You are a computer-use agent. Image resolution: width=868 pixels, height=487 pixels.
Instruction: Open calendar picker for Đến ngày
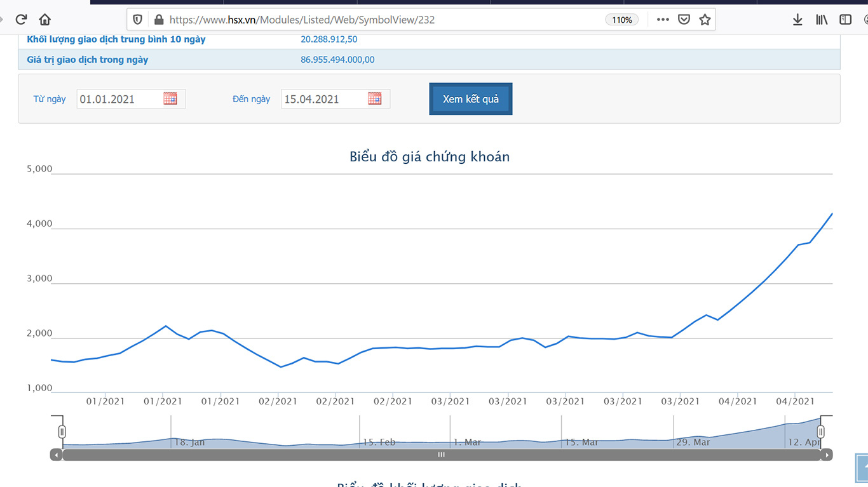(x=375, y=98)
